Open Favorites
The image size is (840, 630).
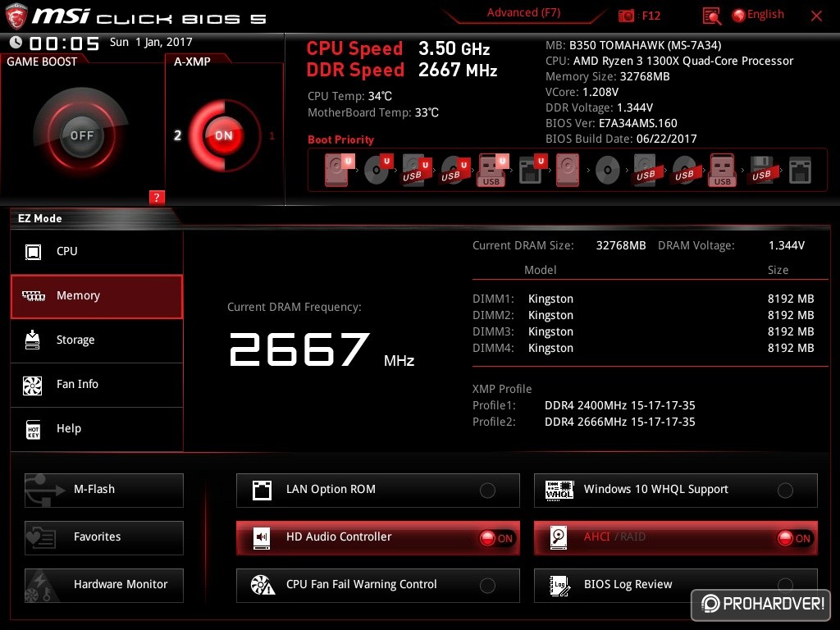[104, 537]
